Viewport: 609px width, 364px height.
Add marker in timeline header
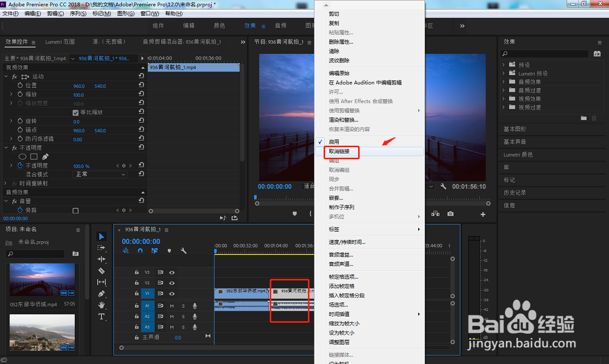[169, 251]
